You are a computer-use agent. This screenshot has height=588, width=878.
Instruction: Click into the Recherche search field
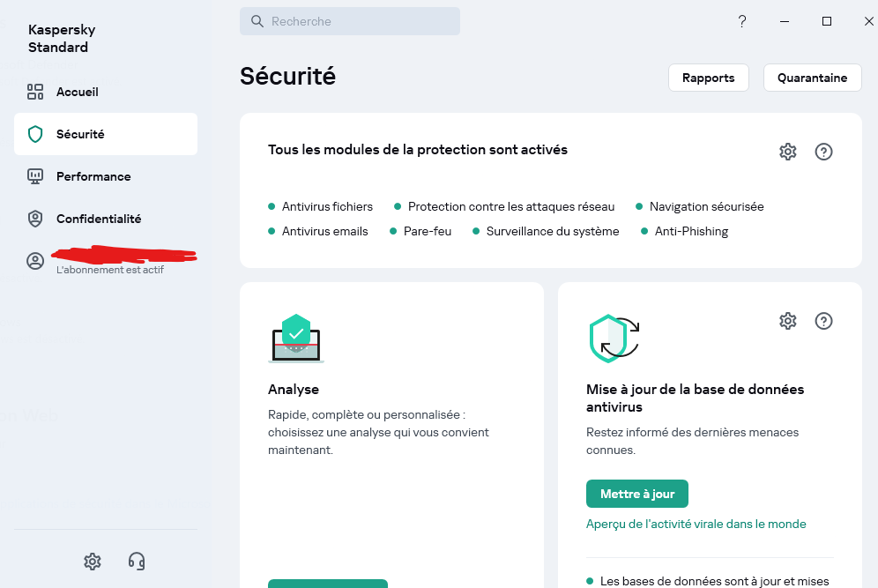tap(350, 21)
